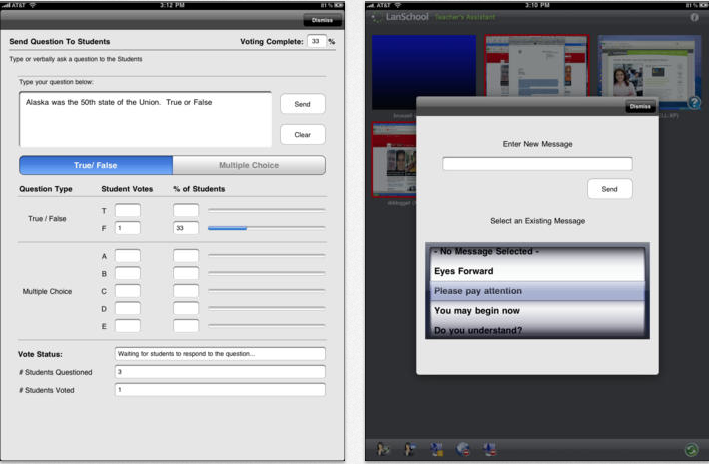Click the 'Select an Existing Message' label
The height and width of the screenshot is (464, 709).
538,221
